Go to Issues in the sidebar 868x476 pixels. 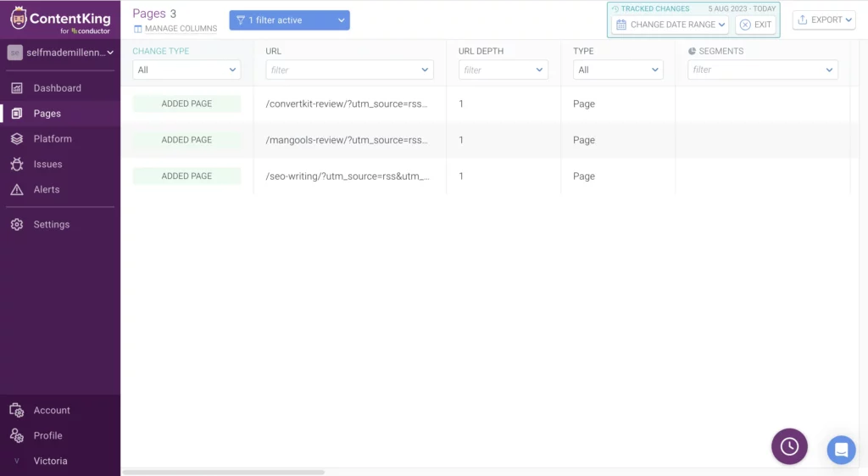coord(47,164)
